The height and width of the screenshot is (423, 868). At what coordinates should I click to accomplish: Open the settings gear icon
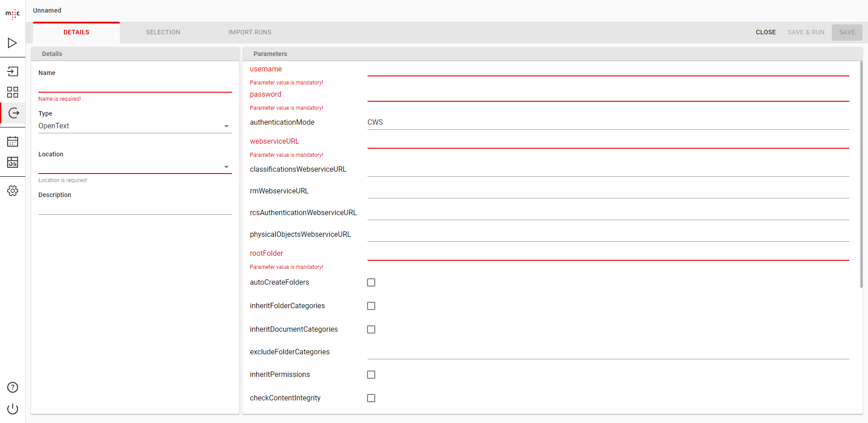click(x=13, y=191)
